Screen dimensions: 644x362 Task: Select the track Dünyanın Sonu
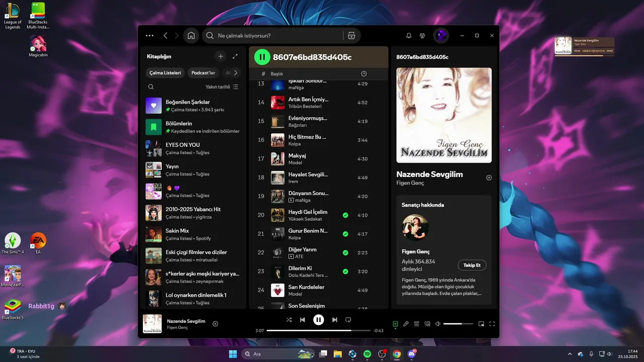[x=319, y=196]
